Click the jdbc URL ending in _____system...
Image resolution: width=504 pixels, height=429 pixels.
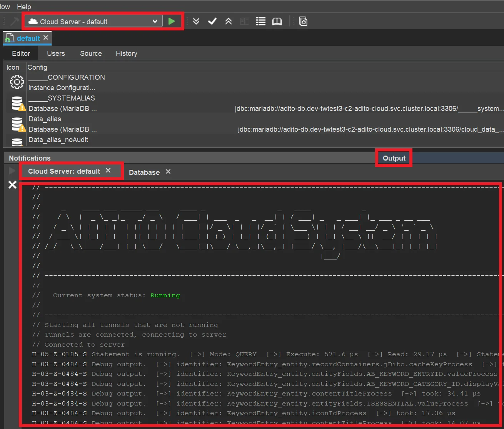coord(369,109)
